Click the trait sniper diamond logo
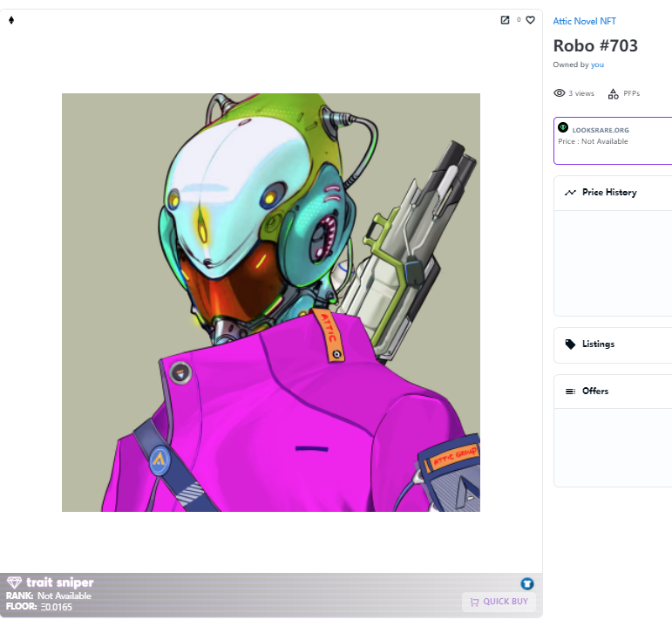The height and width of the screenshot is (620, 672). pos(14,583)
